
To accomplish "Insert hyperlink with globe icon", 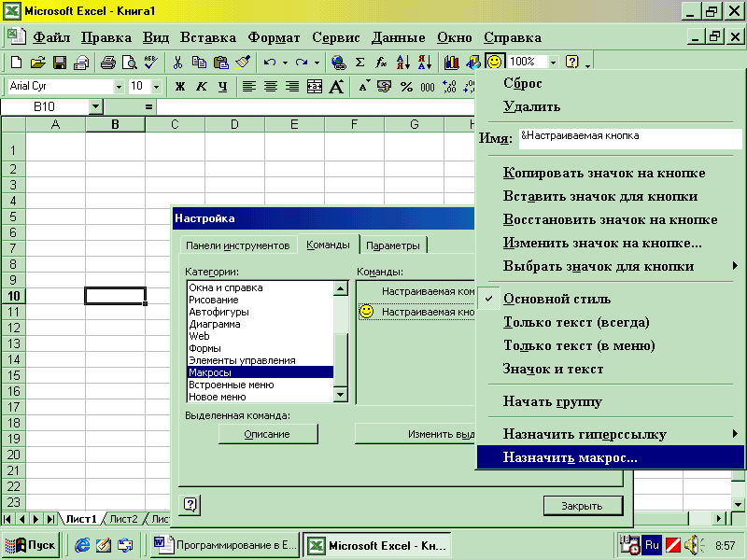I will tap(338, 62).
